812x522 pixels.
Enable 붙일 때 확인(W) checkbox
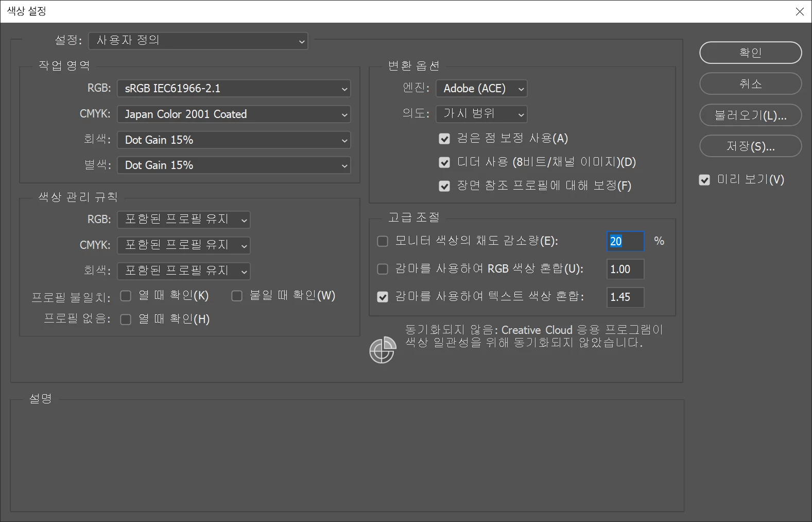tap(237, 296)
